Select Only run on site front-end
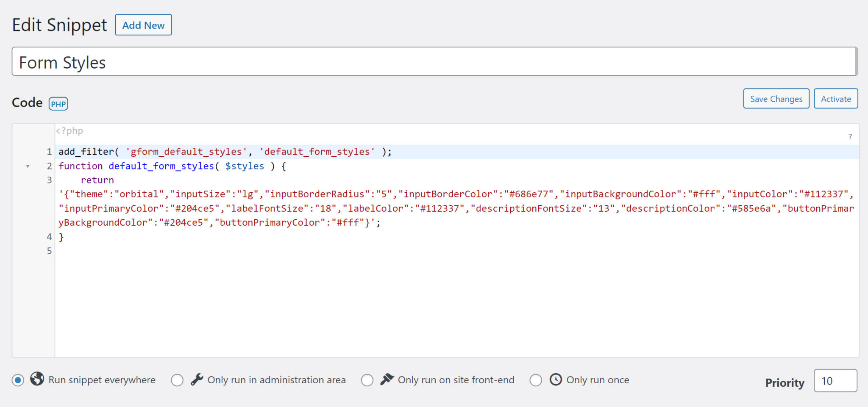Image resolution: width=868 pixels, height=407 pixels. [x=367, y=380]
